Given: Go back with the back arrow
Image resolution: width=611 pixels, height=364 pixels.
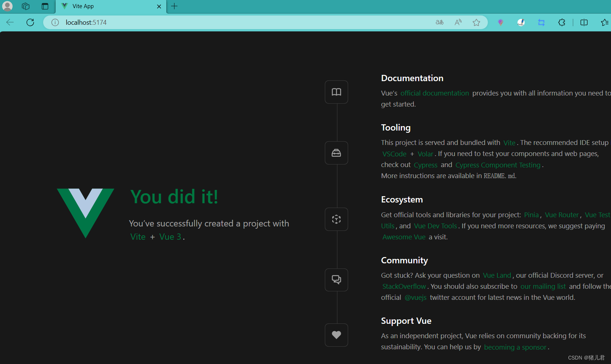Looking at the screenshot, I should click(10, 22).
